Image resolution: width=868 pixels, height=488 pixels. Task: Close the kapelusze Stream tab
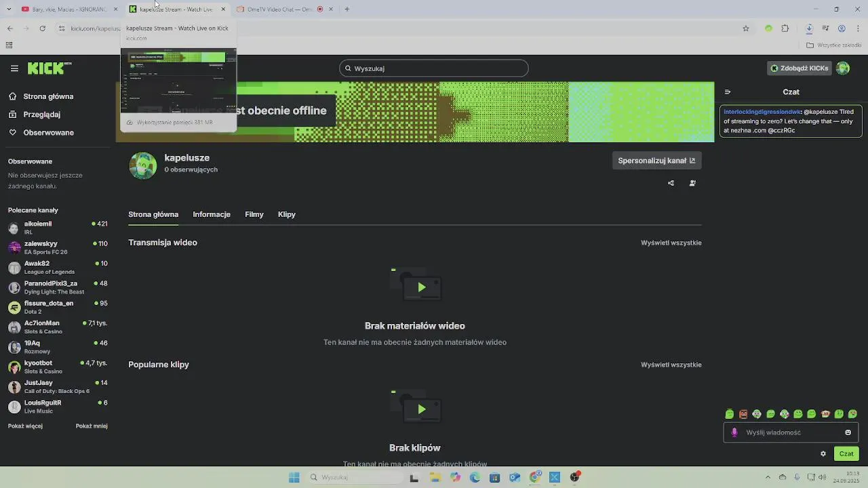[x=223, y=9]
